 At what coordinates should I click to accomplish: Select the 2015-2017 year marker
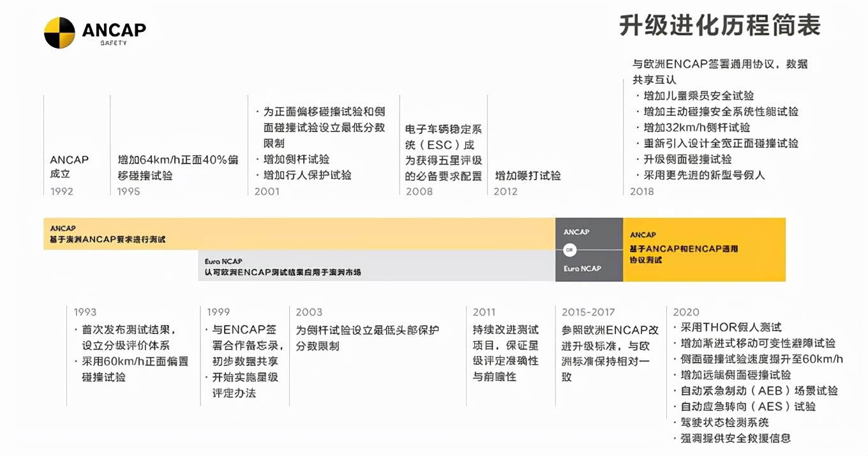[x=588, y=312]
